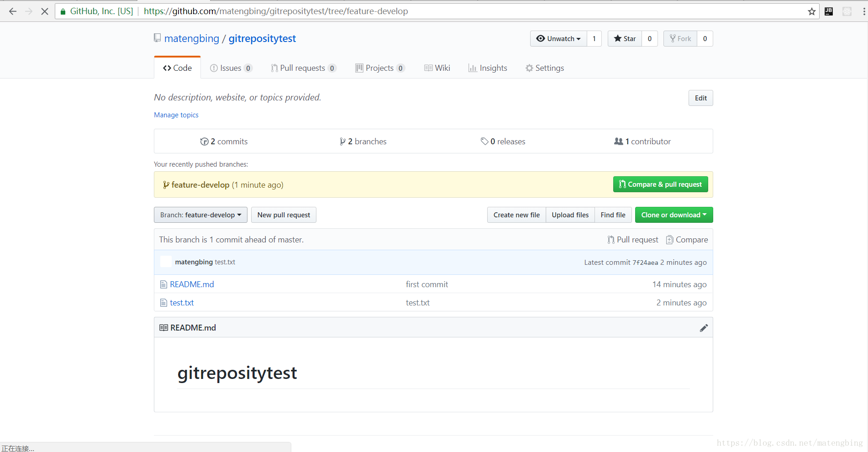
Task: Open the latest commit message test.txt
Action: tap(225, 262)
